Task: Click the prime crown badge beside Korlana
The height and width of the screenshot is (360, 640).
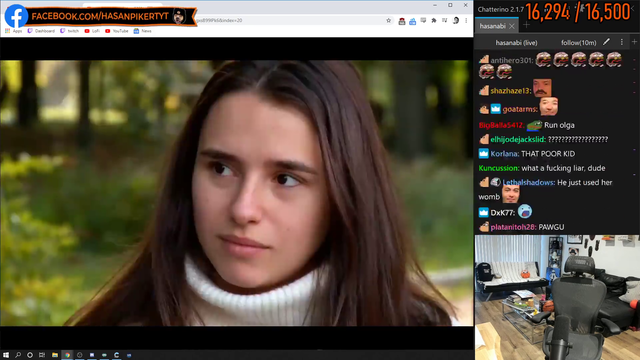Action: point(483,154)
